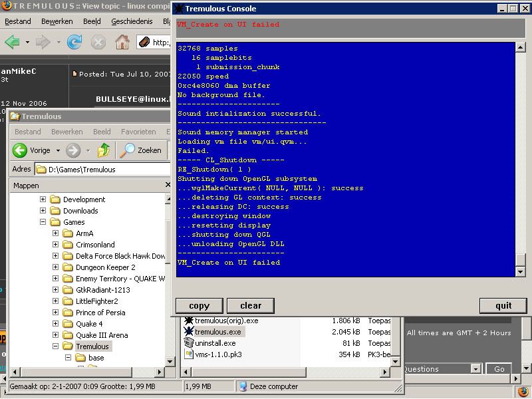Open Explorer Favorieten menu
Image resolution: width=532 pixels, height=399 pixels.
tap(138, 132)
